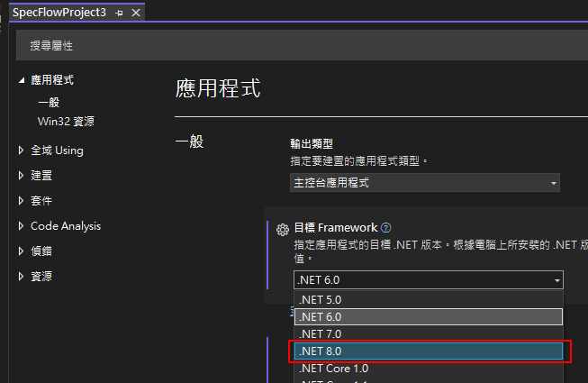
Task: Open the Win32 資源 subsection
Action: click(x=66, y=122)
